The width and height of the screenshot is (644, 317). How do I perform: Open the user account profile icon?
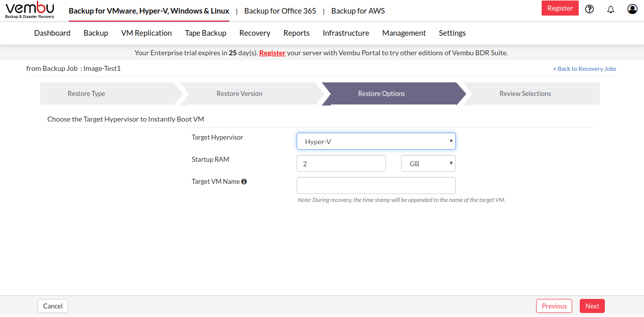pyautogui.click(x=632, y=9)
